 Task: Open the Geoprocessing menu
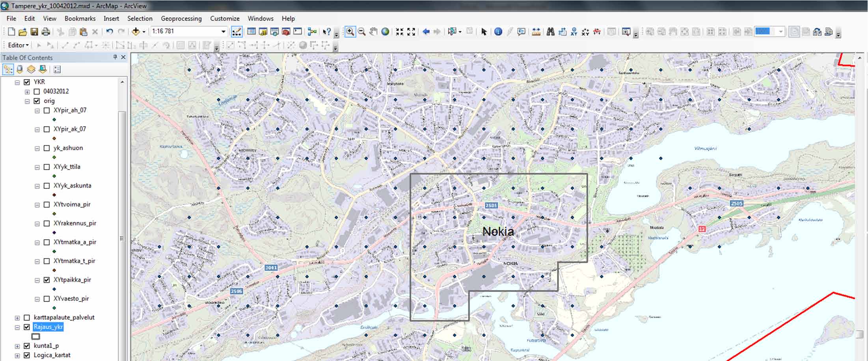(181, 19)
